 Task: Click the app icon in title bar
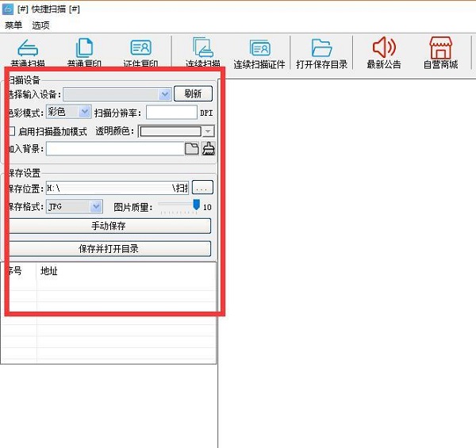click(8, 9)
